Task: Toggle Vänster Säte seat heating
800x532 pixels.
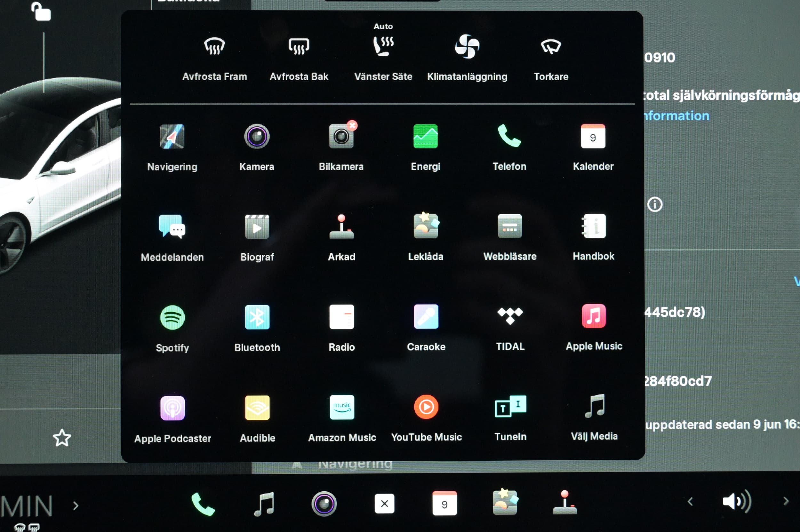Action: coord(383,46)
